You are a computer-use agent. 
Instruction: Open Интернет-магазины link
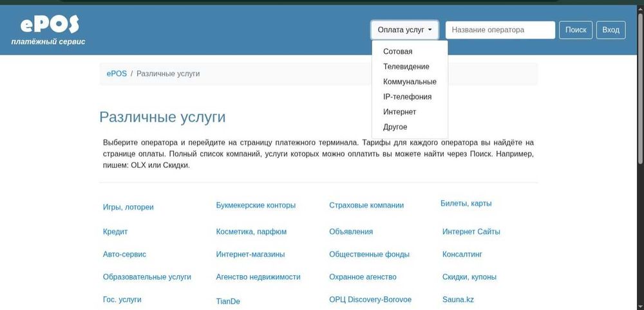point(250,254)
